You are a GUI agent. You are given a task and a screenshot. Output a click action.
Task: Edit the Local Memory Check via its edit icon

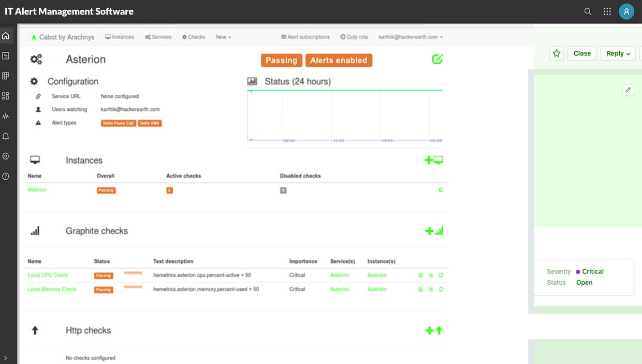[x=420, y=289]
